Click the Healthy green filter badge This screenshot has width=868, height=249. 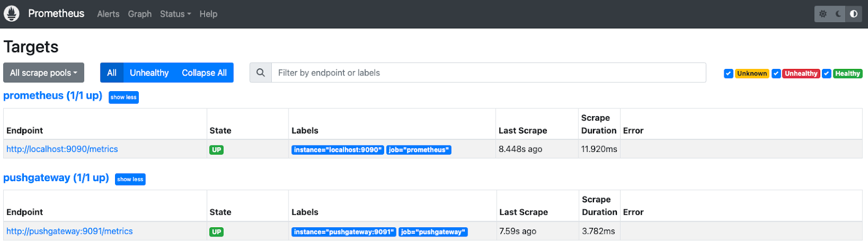click(x=847, y=74)
